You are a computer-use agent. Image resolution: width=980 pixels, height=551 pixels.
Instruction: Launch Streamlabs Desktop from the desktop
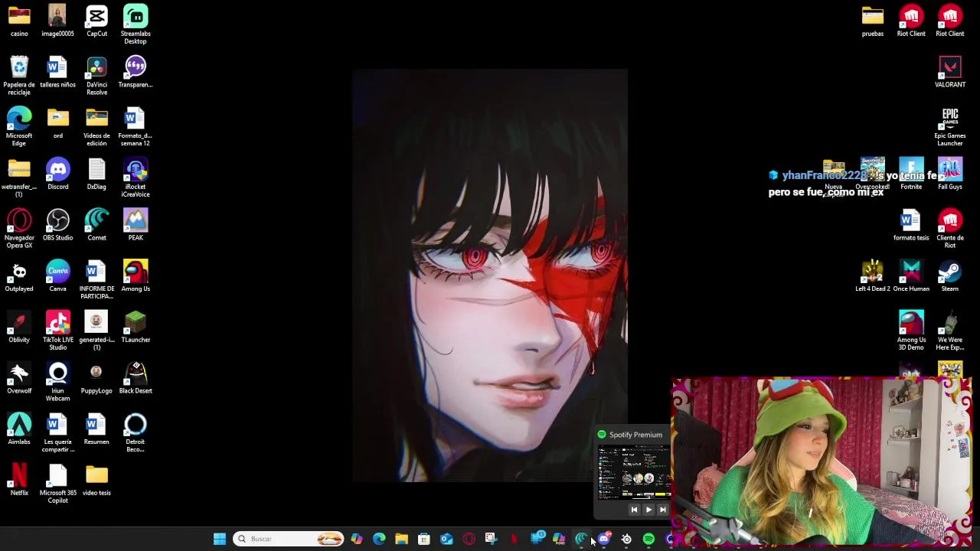point(136,24)
